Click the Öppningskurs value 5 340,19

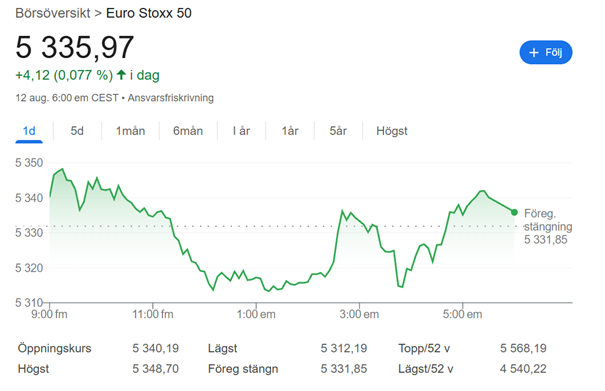tap(155, 348)
